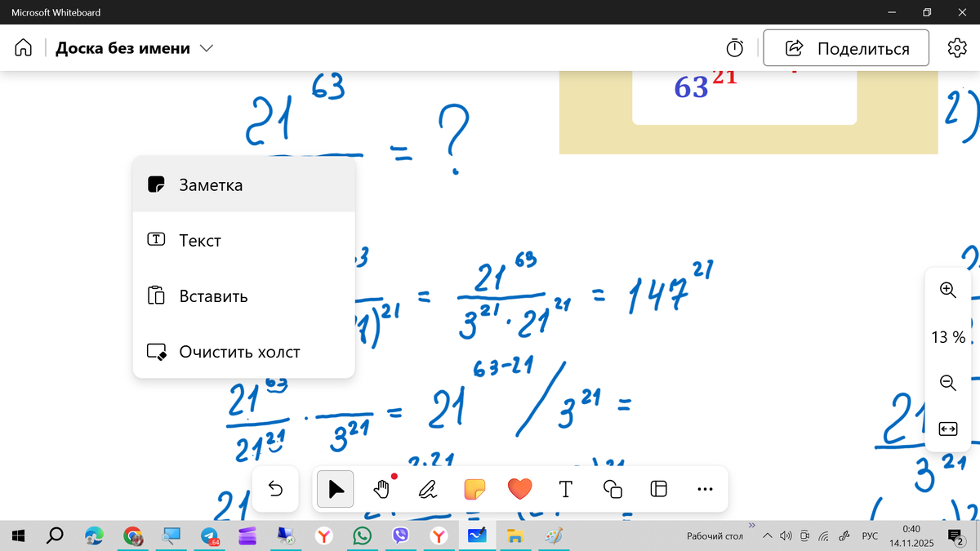
Task: Switch the РУС input language
Action: coord(870,536)
